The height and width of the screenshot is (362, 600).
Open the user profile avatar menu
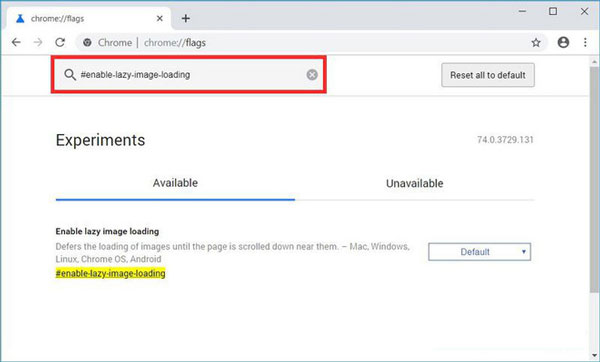563,42
